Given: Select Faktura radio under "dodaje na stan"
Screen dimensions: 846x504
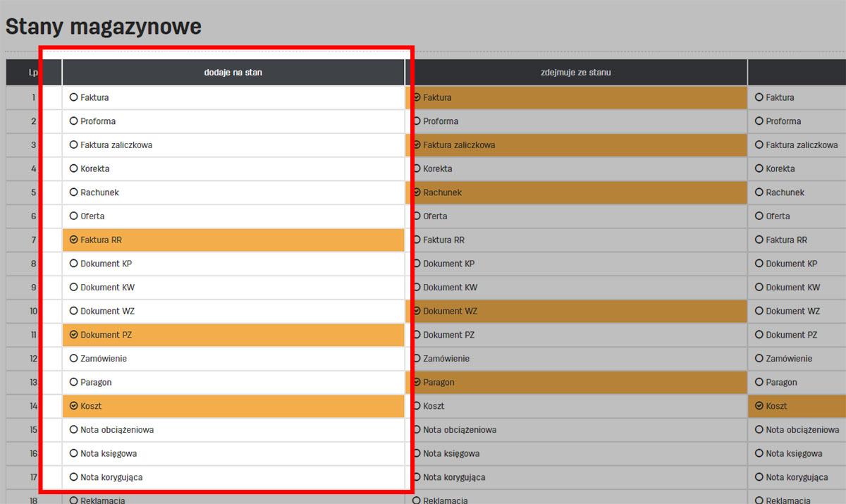Looking at the screenshot, I should coord(74,97).
